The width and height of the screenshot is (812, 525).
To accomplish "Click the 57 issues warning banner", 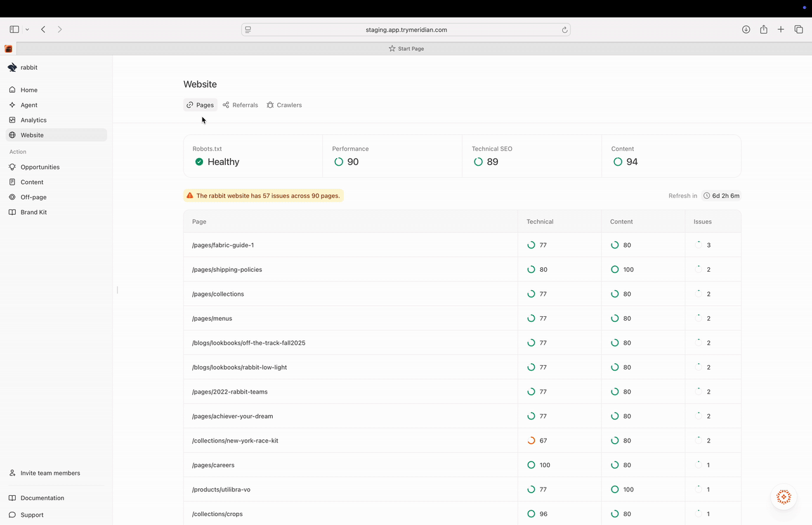I will [x=263, y=196].
